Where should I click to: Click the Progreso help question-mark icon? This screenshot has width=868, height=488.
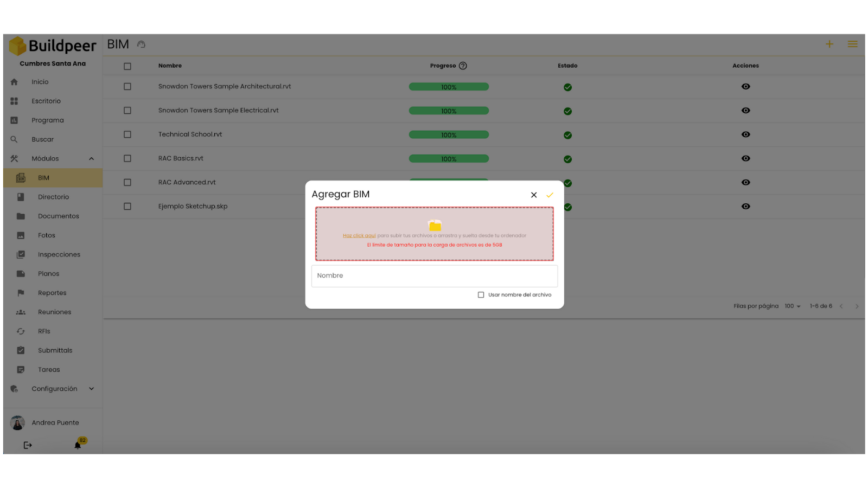(463, 66)
